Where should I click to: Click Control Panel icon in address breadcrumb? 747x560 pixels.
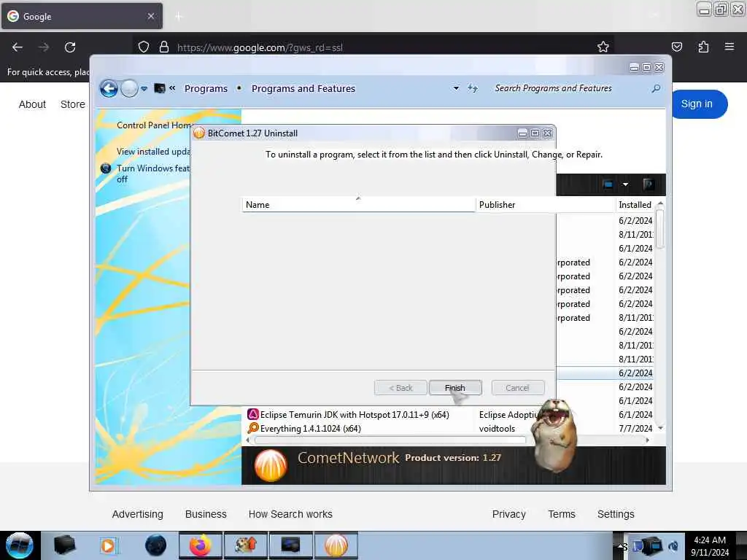160,88
